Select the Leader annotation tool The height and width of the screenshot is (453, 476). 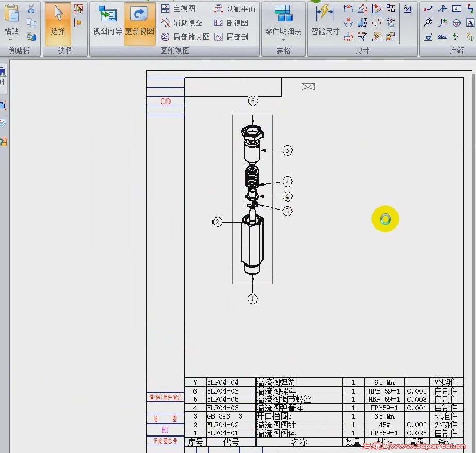pos(428,9)
